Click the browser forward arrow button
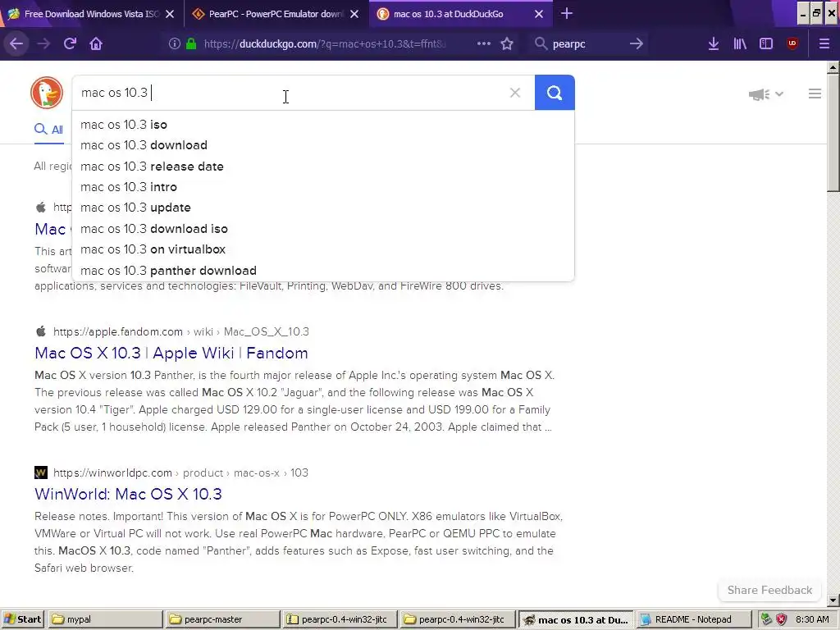The width and height of the screenshot is (840, 630). point(43,44)
